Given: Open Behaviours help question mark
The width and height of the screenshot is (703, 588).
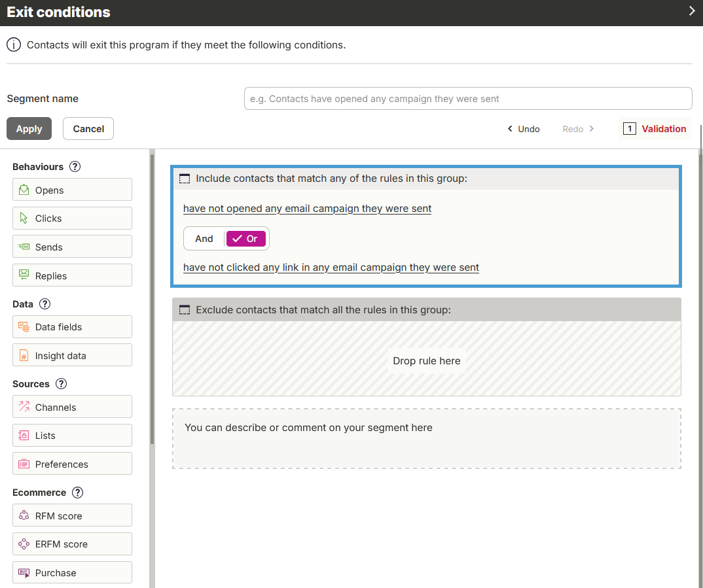Looking at the screenshot, I should (x=75, y=167).
